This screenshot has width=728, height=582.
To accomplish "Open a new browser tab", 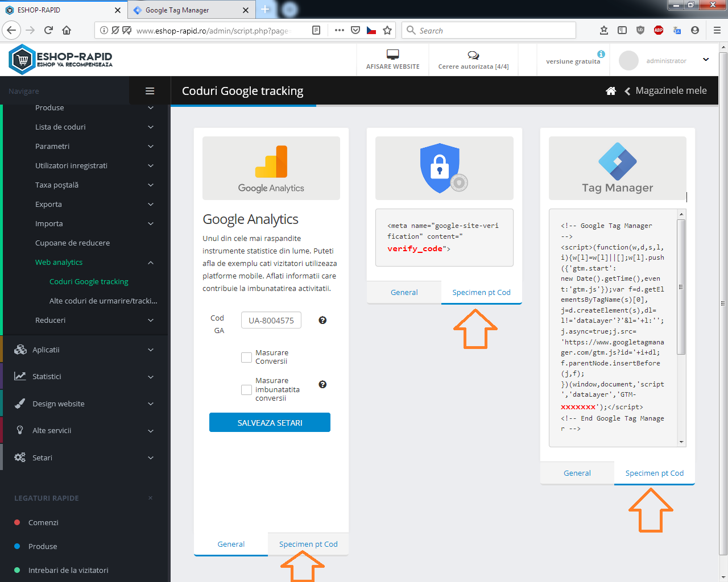I will click(x=265, y=10).
